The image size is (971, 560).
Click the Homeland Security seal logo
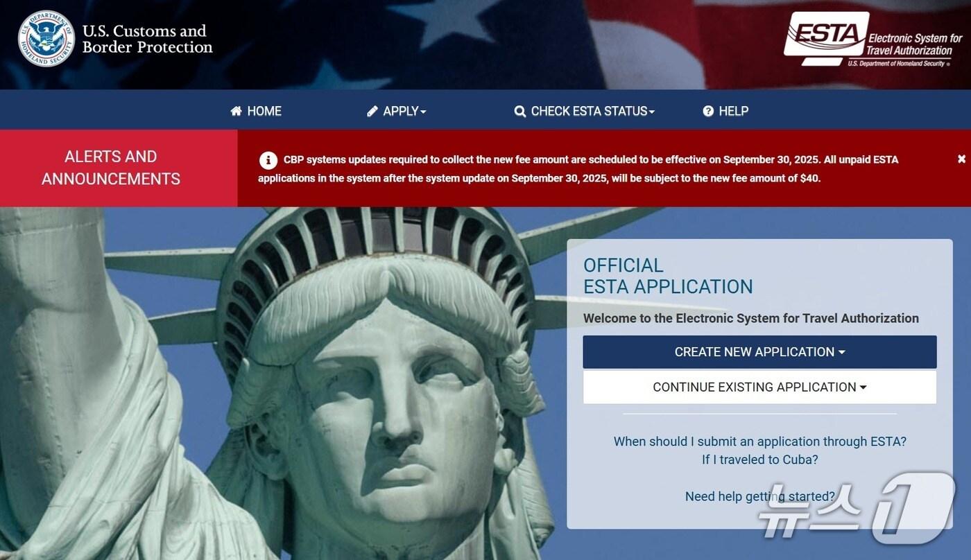pyautogui.click(x=46, y=39)
